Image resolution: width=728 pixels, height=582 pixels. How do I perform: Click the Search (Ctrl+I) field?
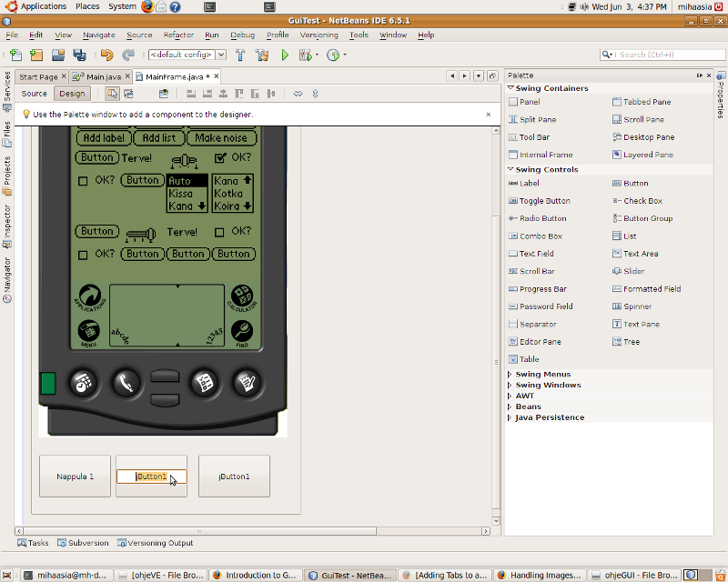[662, 55]
